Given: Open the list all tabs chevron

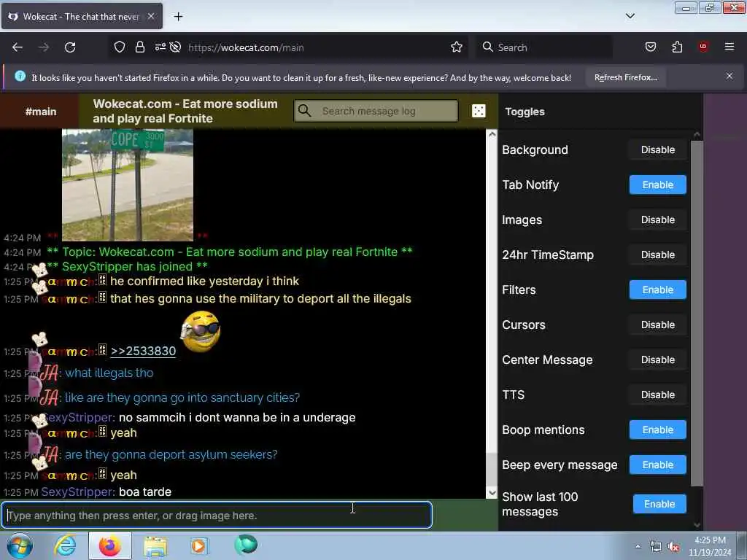Looking at the screenshot, I should 630,16.
